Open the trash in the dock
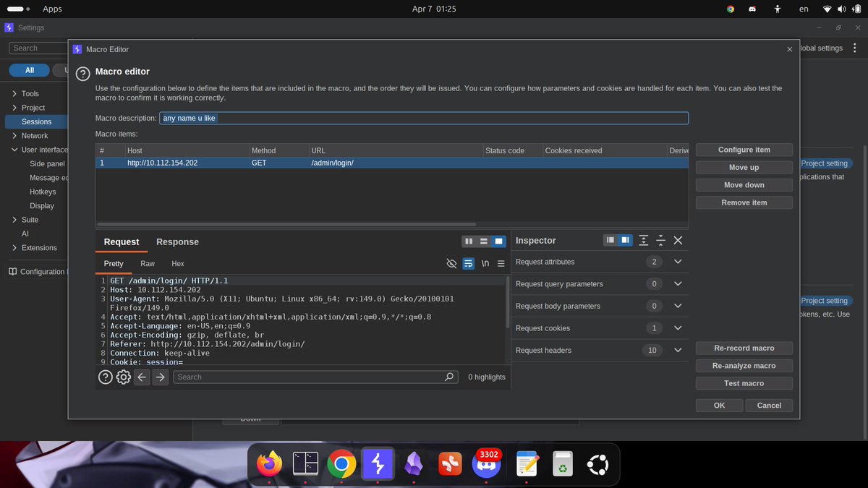Image resolution: width=868 pixels, height=488 pixels. click(x=562, y=463)
